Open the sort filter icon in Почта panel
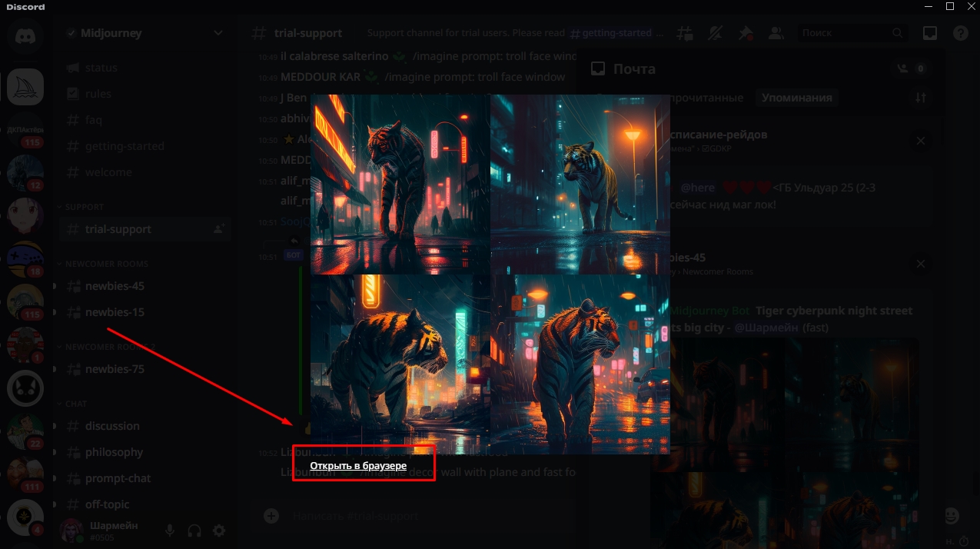Image resolution: width=980 pixels, height=549 pixels. tap(920, 98)
